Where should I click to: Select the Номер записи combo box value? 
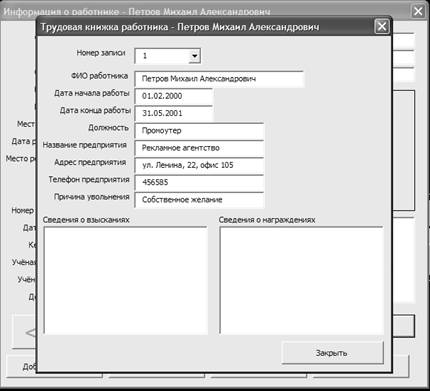click(162, 56)
